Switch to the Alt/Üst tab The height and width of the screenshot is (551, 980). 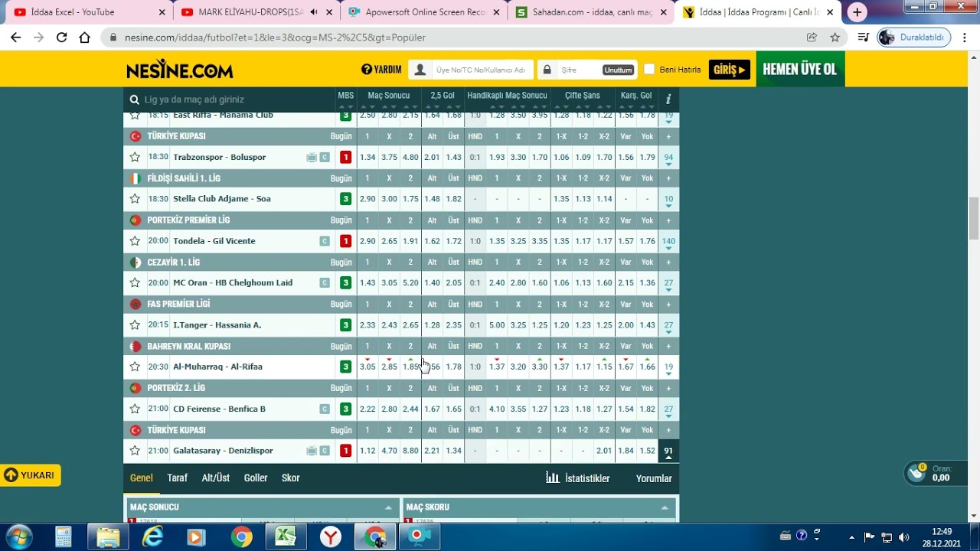215,478
